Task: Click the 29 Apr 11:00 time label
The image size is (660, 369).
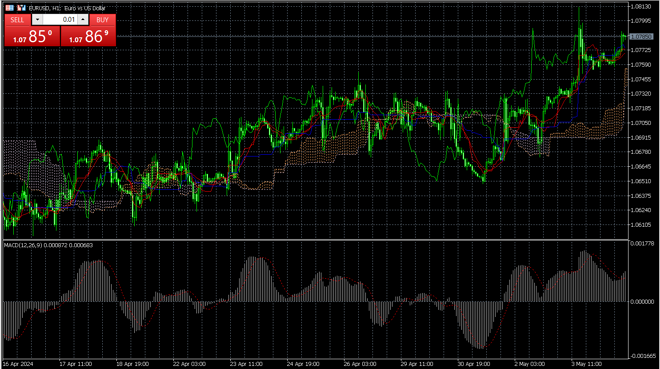Action: click(x=417, y=364)
